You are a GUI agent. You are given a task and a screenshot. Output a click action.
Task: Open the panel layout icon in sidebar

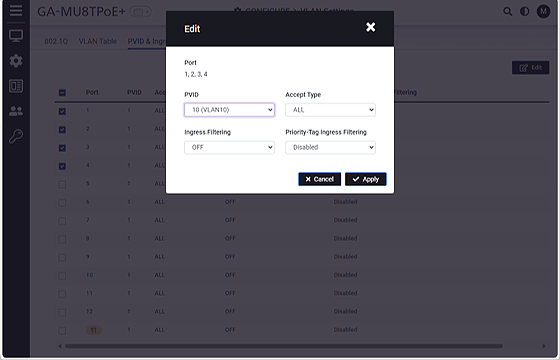(x=16, y=86)
